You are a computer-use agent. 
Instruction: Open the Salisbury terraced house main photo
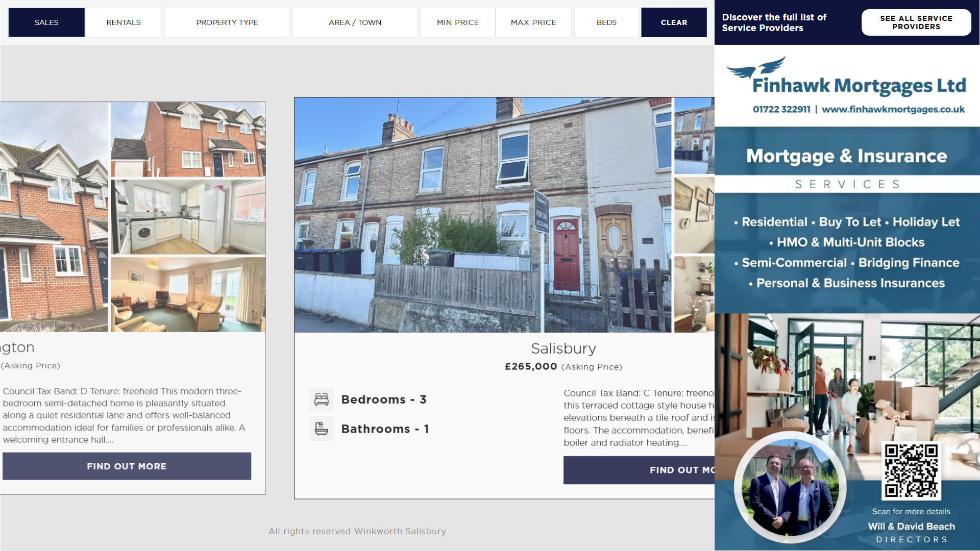(483, 215)
